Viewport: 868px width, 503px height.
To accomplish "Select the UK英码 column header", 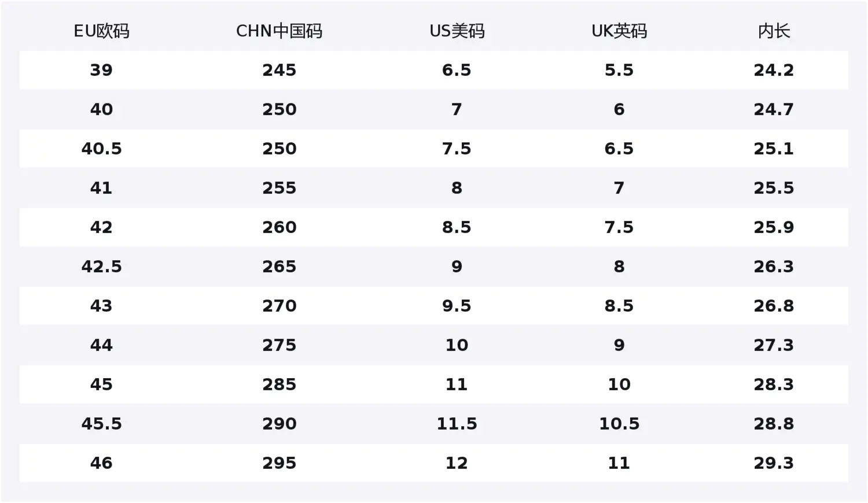I will [x=619, y=31].
